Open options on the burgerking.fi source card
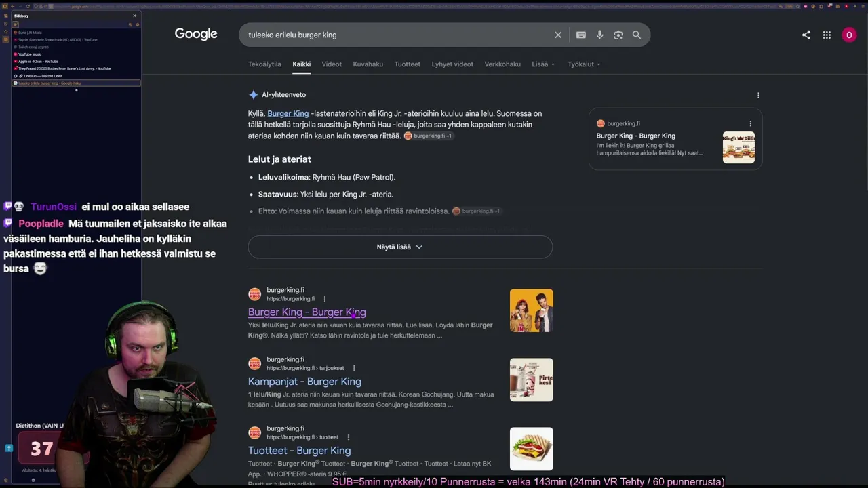Image resolution: width=868 pixels, height=488 pixels. coord(750,123)
